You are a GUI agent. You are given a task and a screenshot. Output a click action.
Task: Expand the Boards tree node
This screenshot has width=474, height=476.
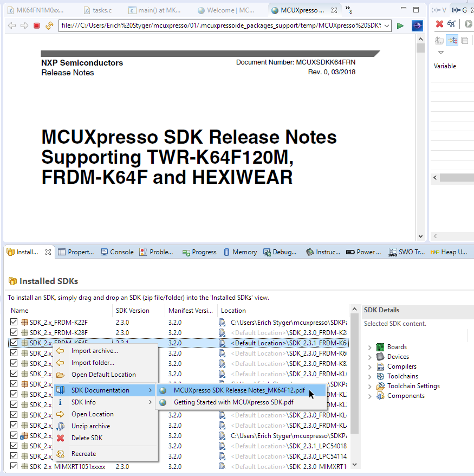click(x=370, y=348)
